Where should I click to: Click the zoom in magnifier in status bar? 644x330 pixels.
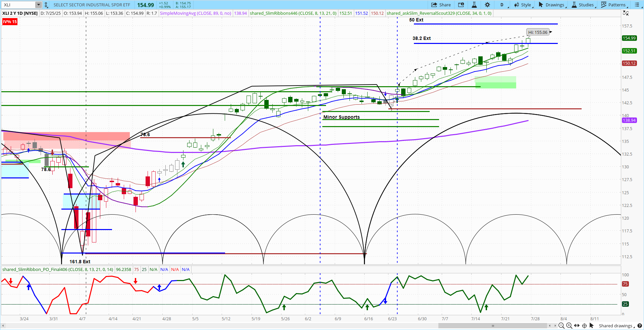click(569, 326)
